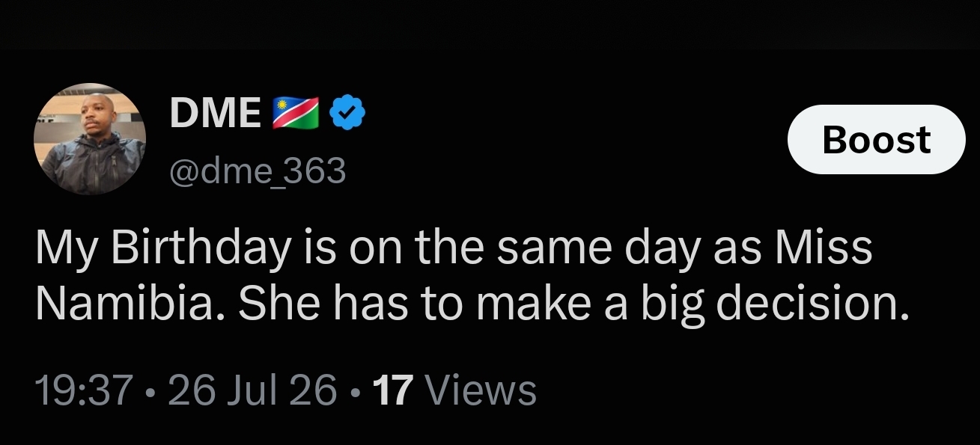Click the 19:37 timestamp
This screenshot has width=980, height=445.
[85, 390]
